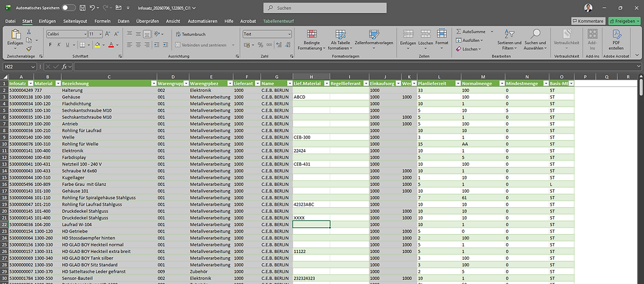Click the percent style icon

(260, 45)
